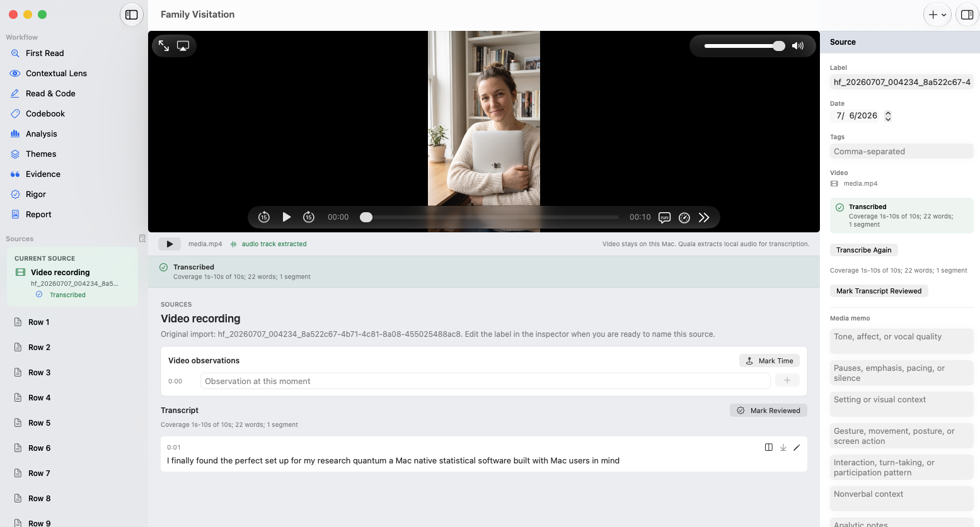Click Nonverbal context memo field
The image size is (980, 527).
(x=902, y=499)
